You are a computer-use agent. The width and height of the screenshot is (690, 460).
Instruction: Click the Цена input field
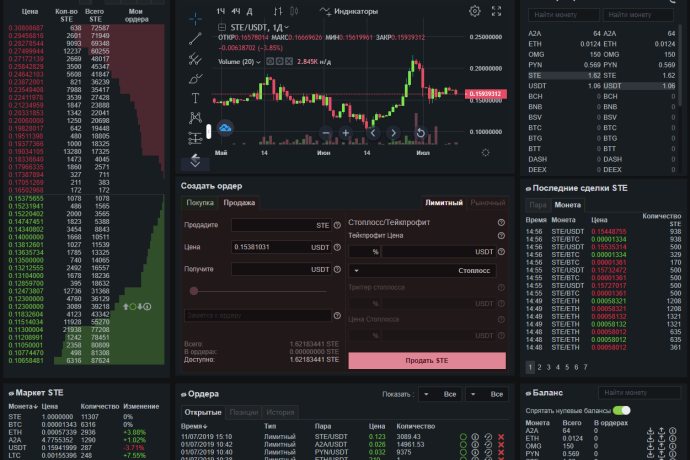click(282, 247)
